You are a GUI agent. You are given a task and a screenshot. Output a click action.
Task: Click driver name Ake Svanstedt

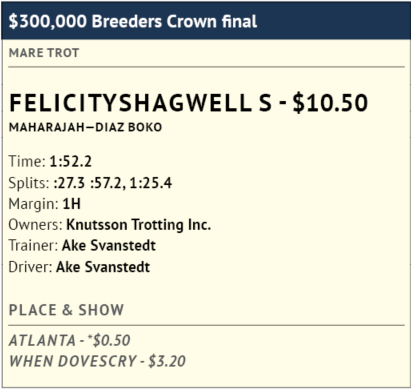tap(103, 267)
